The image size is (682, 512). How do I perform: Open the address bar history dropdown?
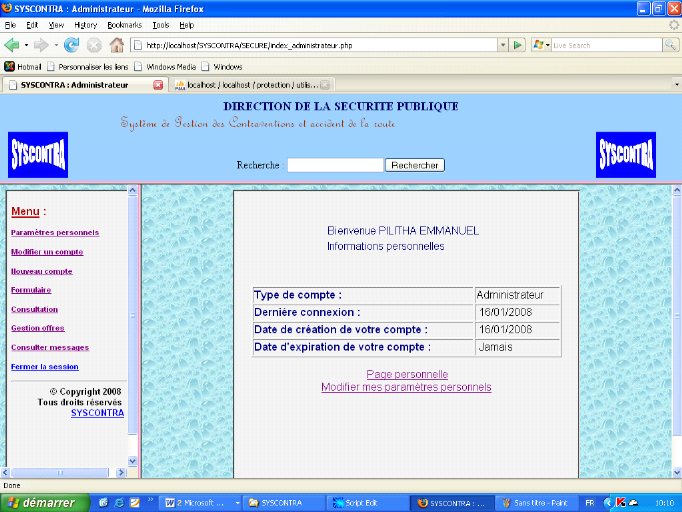pyautogui.click(x=502, y=45)
